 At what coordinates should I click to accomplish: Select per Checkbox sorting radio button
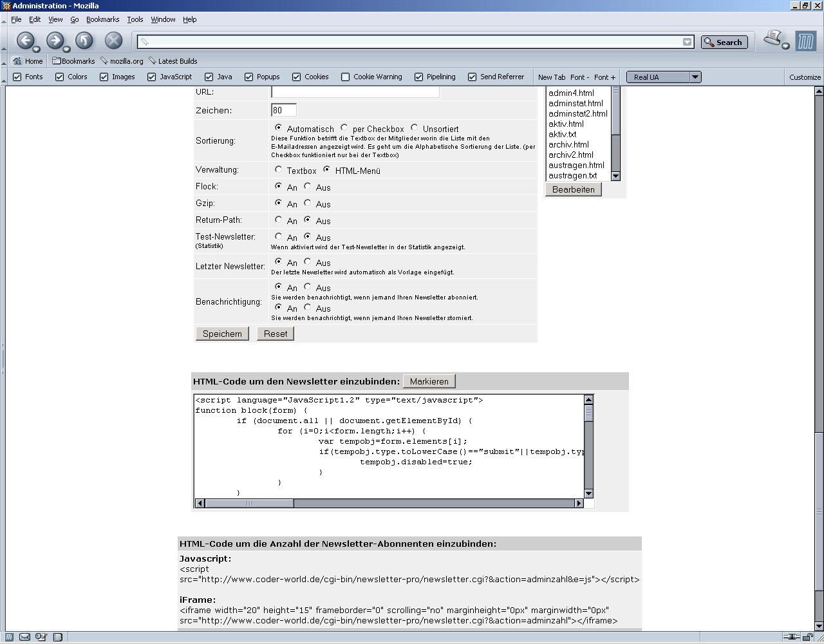(344, 128)
